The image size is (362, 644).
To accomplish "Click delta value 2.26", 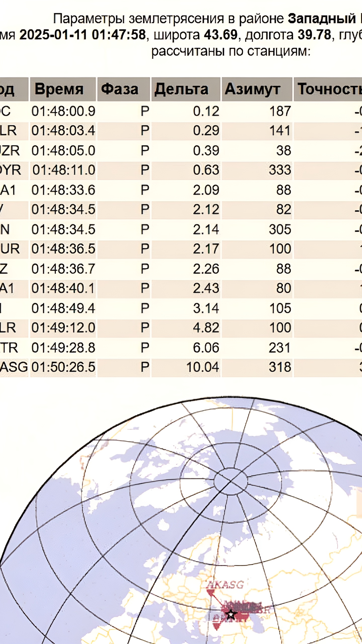I will [x=206, y=269].
